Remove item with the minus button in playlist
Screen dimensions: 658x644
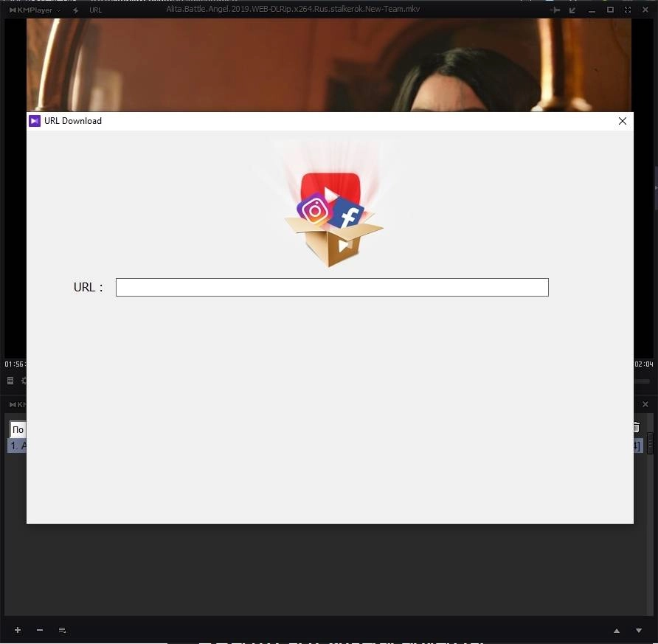tap(40, 630)
